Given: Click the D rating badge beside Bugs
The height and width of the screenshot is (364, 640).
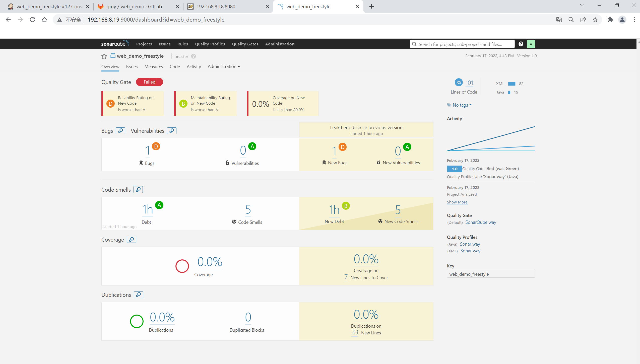Looking at the screenshot, I should (x=156, y=146).
